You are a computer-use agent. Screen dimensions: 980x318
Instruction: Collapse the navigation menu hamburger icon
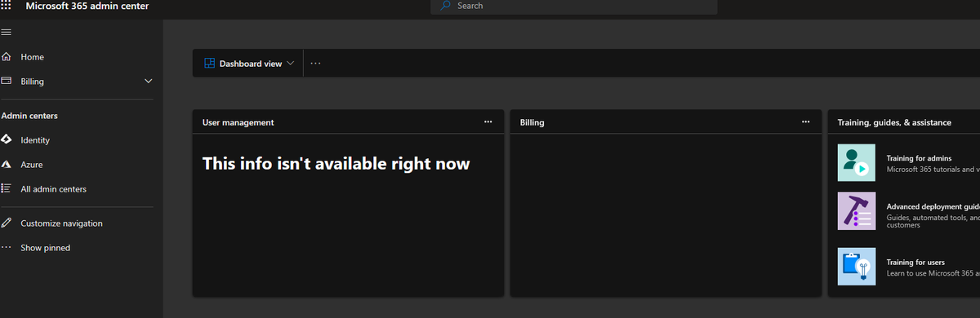coord(7,32)
